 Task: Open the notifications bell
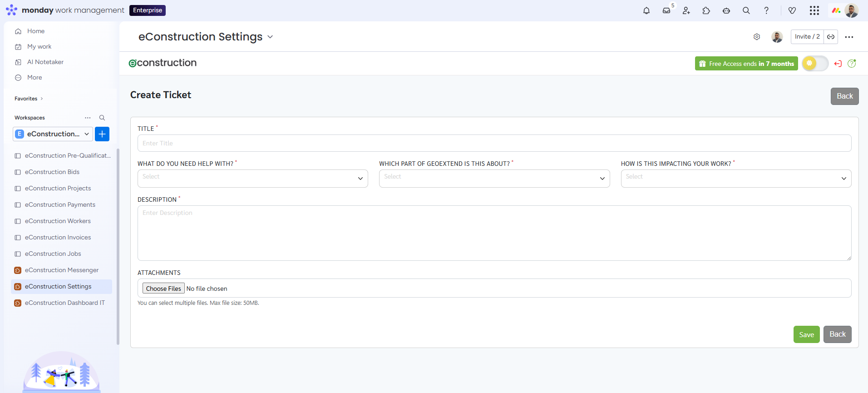[646, 10]
